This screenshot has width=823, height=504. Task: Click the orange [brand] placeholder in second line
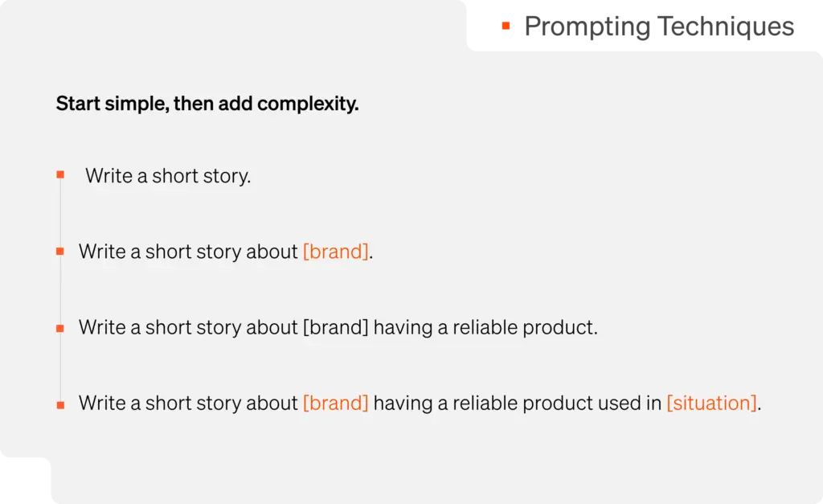tap(336, 252)
